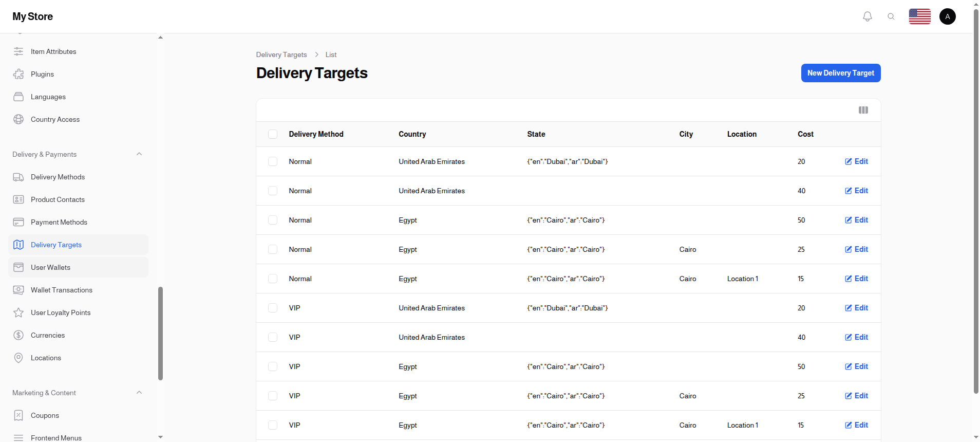Select the Normal Egypt Cairo cost 25 checkbox

[x=273, y=249]
